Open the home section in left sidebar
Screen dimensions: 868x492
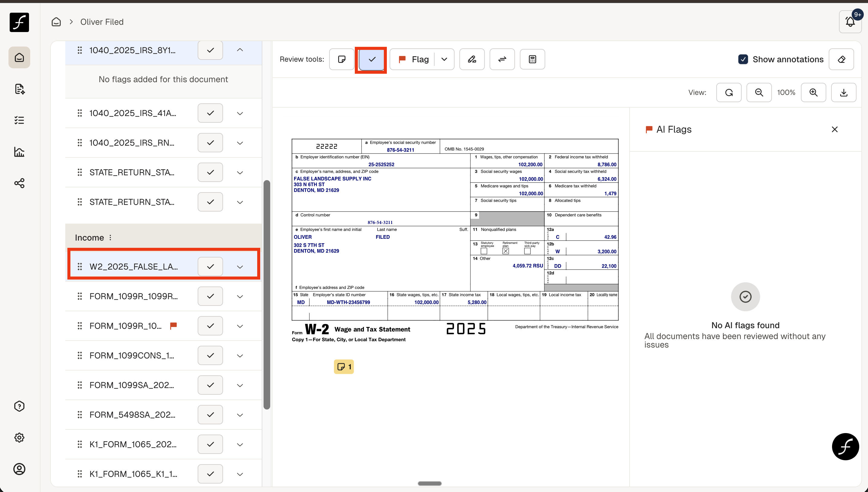(19, 57)
